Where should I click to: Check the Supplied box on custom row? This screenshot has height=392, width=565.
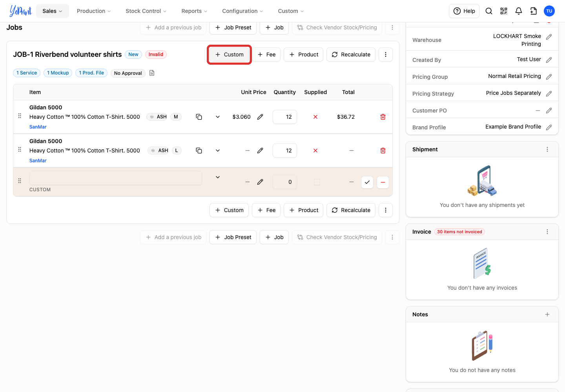pos(317,182)
